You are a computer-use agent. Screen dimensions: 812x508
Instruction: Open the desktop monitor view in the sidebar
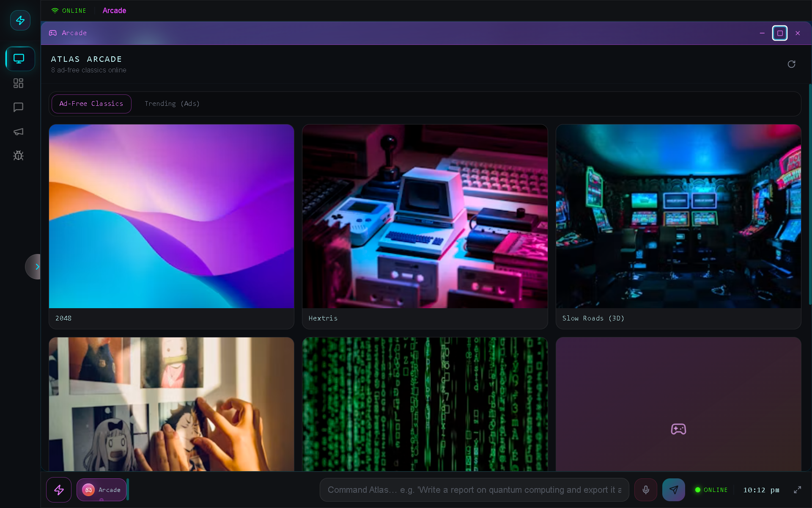pos(20,58)
